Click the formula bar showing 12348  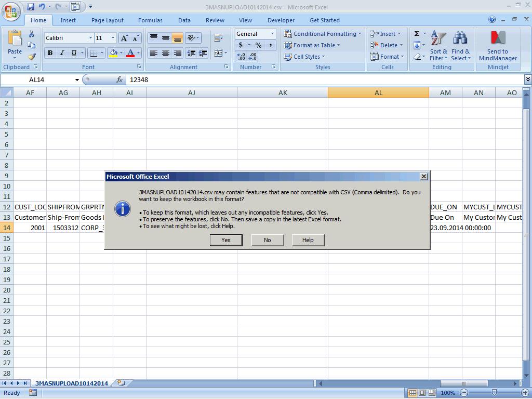tap(325, 79)
